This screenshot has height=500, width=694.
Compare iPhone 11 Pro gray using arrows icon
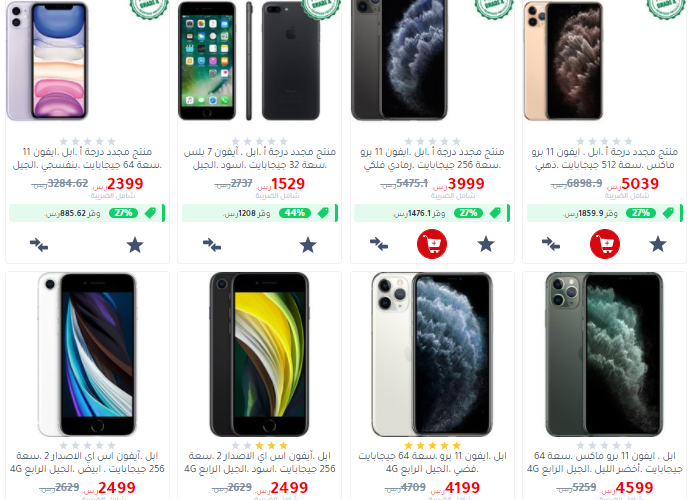point(379,244)
